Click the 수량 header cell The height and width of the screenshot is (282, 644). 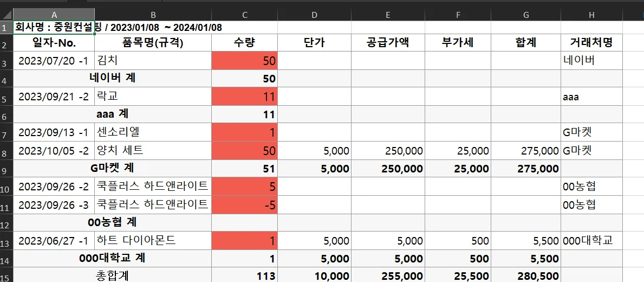click(x=244, y=43)
